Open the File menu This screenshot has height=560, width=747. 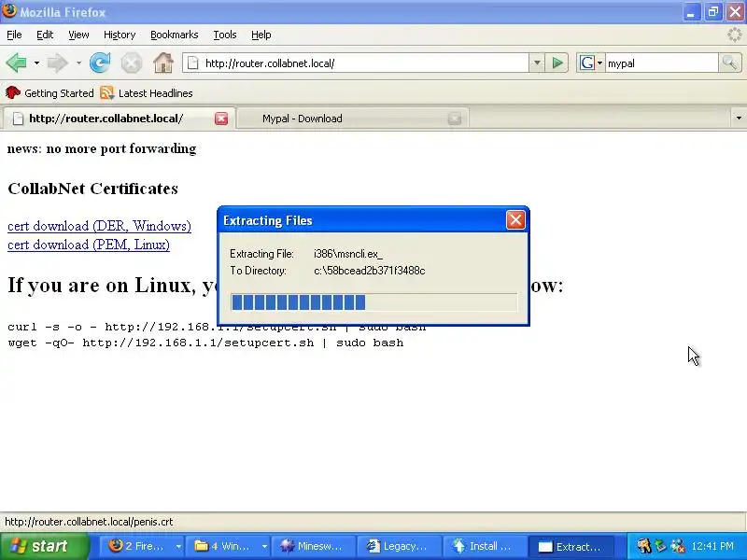coord(14,35)
